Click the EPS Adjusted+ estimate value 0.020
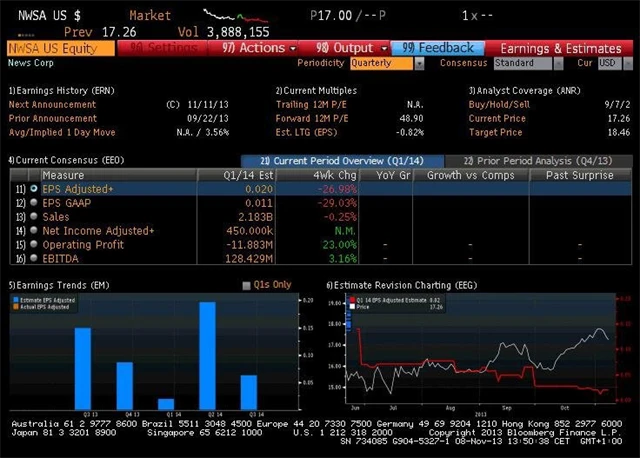 (259, 189)
